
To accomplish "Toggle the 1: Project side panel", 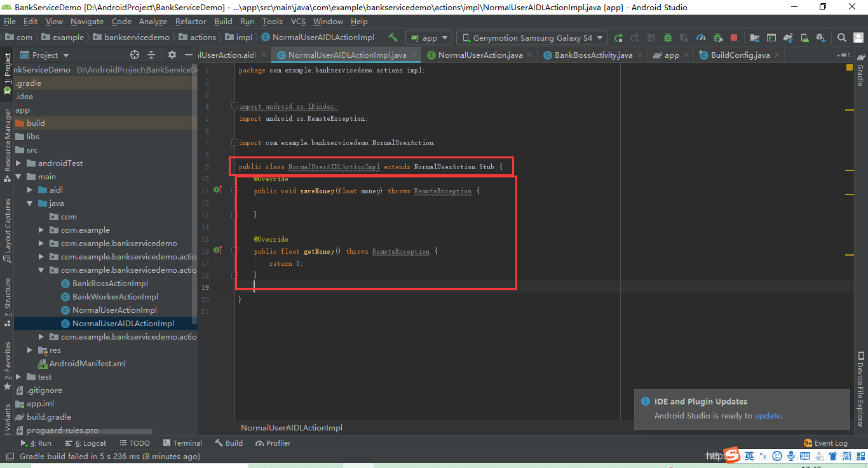I will coord(7,73).
